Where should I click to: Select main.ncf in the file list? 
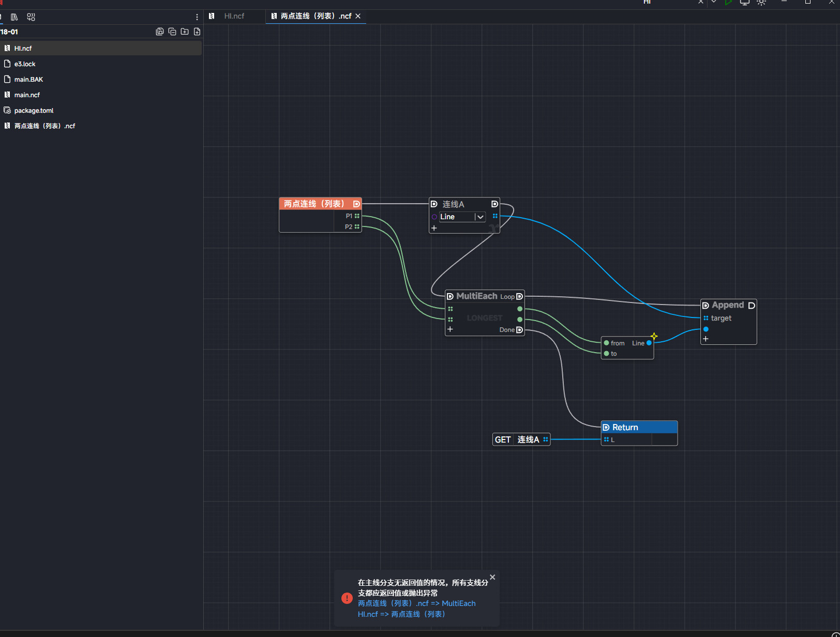click(x=27, y=95)
